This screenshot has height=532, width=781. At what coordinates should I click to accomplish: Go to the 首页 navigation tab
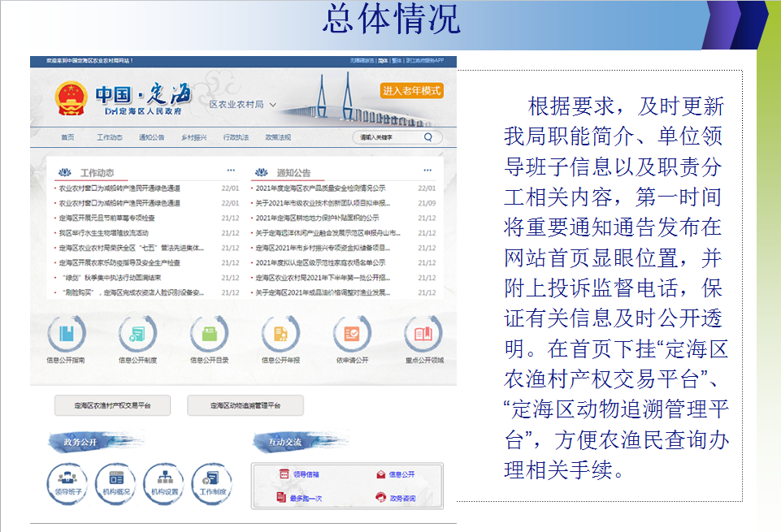pos(67,137)
